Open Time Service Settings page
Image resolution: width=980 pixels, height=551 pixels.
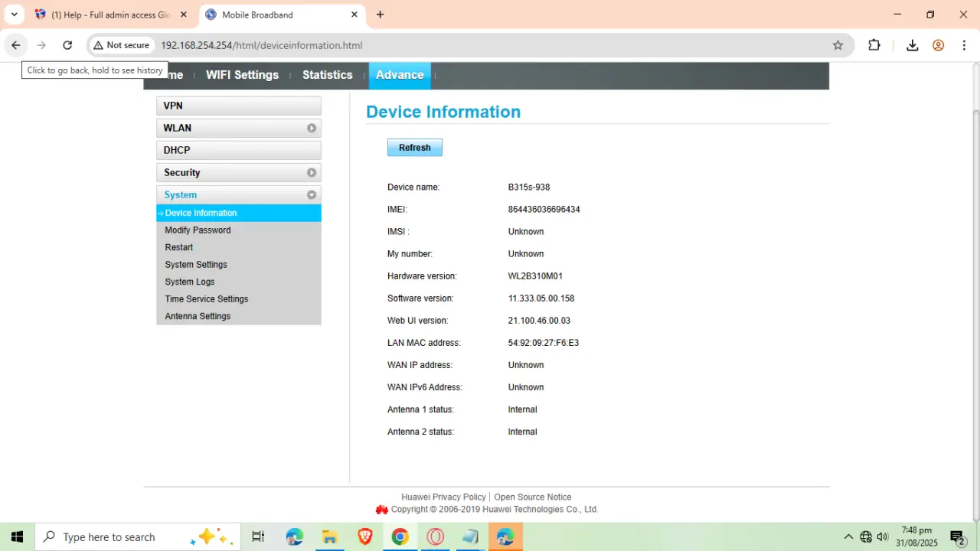click(x=207, y=299)
